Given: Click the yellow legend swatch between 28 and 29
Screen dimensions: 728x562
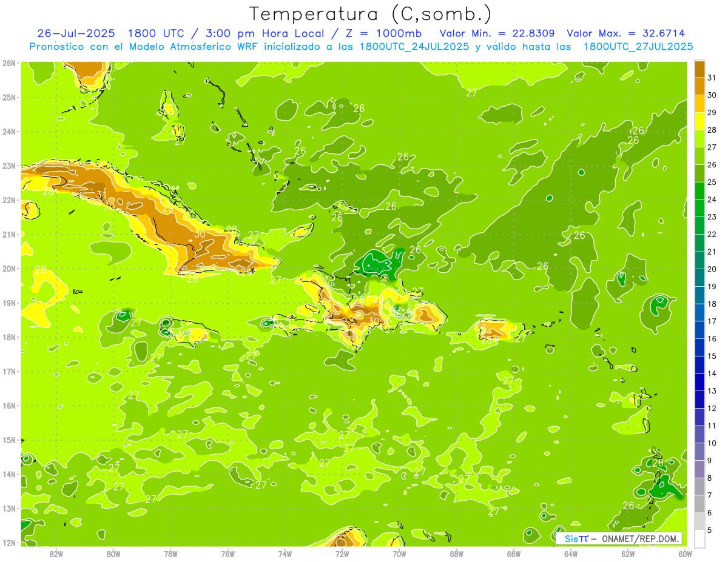Looking at the screenshot, I should click(699, 121).
